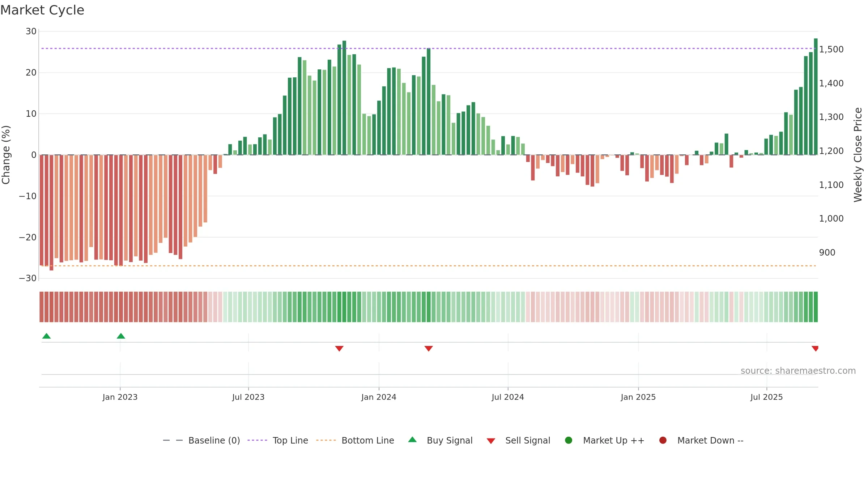Click the gray dashed Baseline legend swatch
This screenshot has width=868, height=488.
(x=173, y=440)
